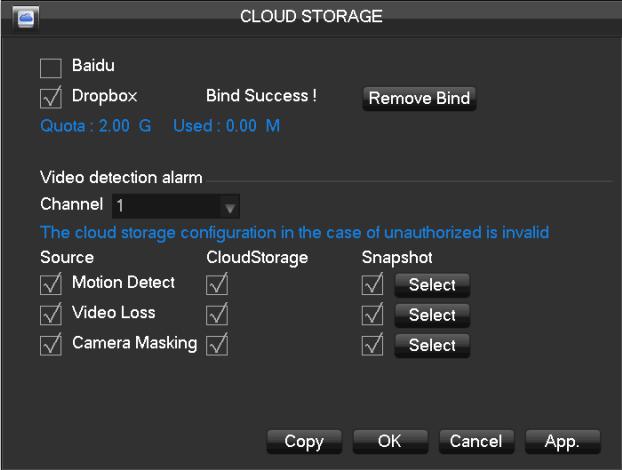Open the Channel dropdown
This screenshot has width=622, height=470.
(x=176, y=206)
